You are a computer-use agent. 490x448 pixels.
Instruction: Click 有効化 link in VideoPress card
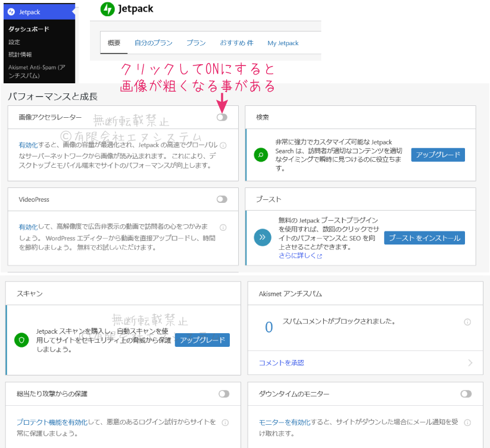point(28,227)
